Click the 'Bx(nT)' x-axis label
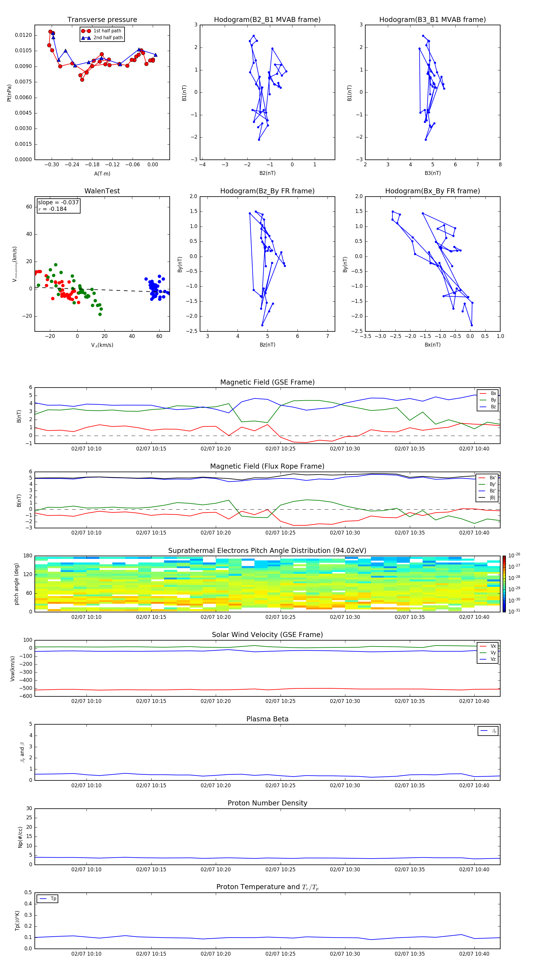This screenshot has width=535, height=980. tap(432, 345)
